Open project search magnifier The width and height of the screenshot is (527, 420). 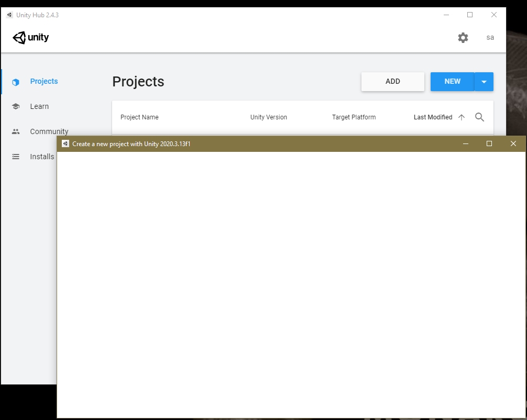click(x=479, y=117)
